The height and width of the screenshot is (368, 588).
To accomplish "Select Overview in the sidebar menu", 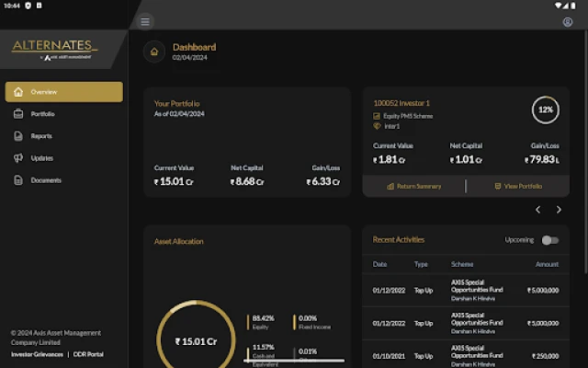I will pos(63,92).
